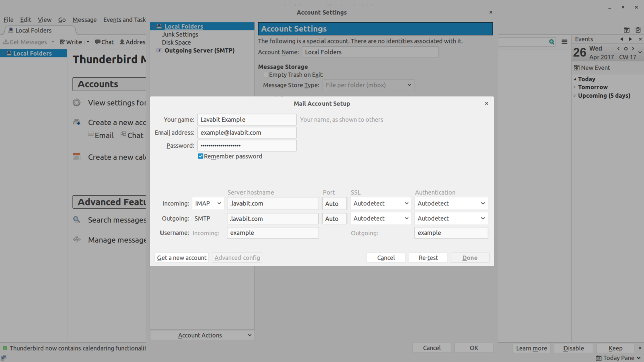The image size is (644, 362).
Task: Click the Keep calendar button
Action: pyautogui.click(x=615, y=348)
